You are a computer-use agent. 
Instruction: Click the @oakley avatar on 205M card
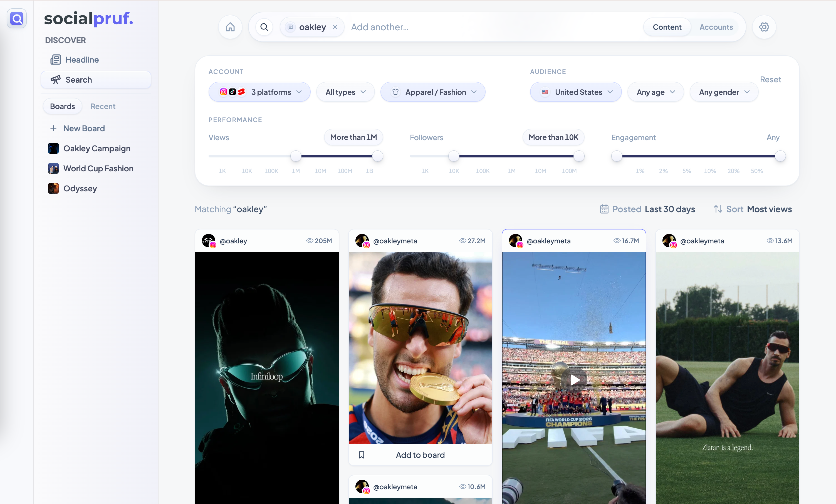[x=209, y=241]
